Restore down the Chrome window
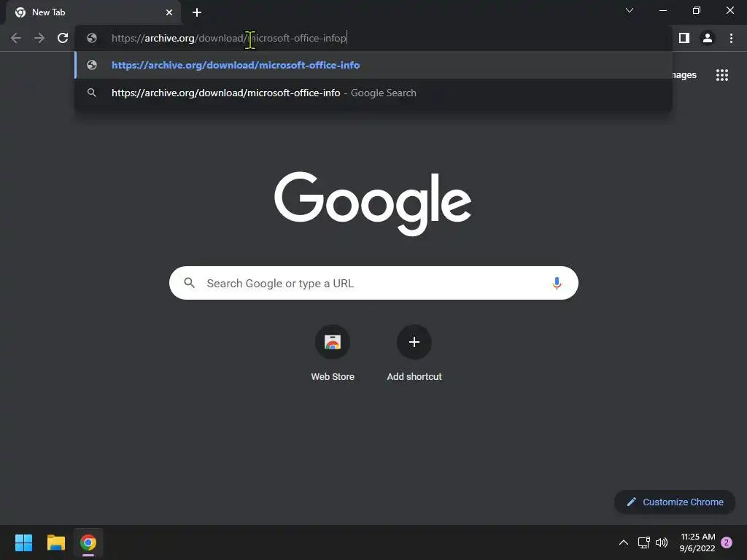 pos(697,10)
